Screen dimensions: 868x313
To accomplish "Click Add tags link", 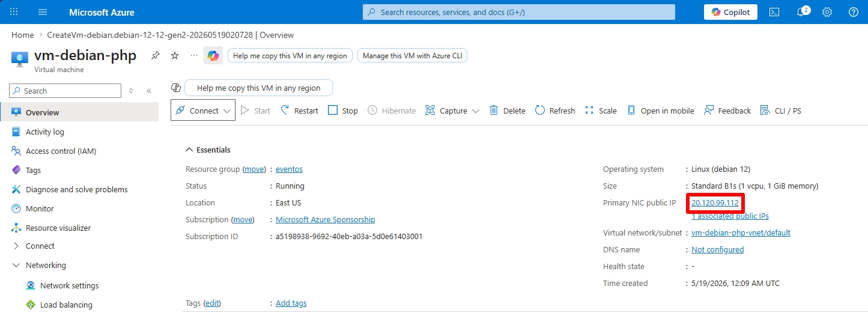I will click(291, 303).
